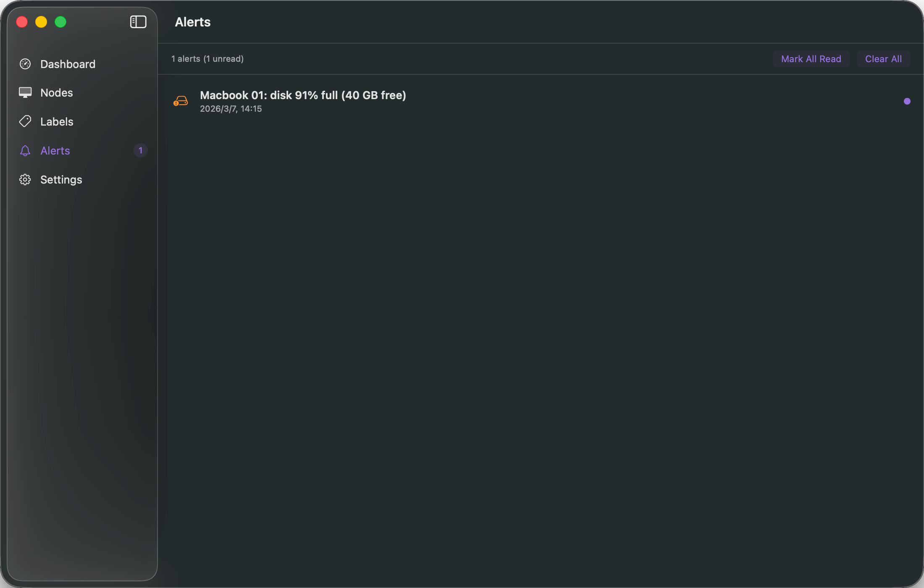Click the Alerts unread count badge
This screenshot has height=588, width=924.
[x=140, y=150]
